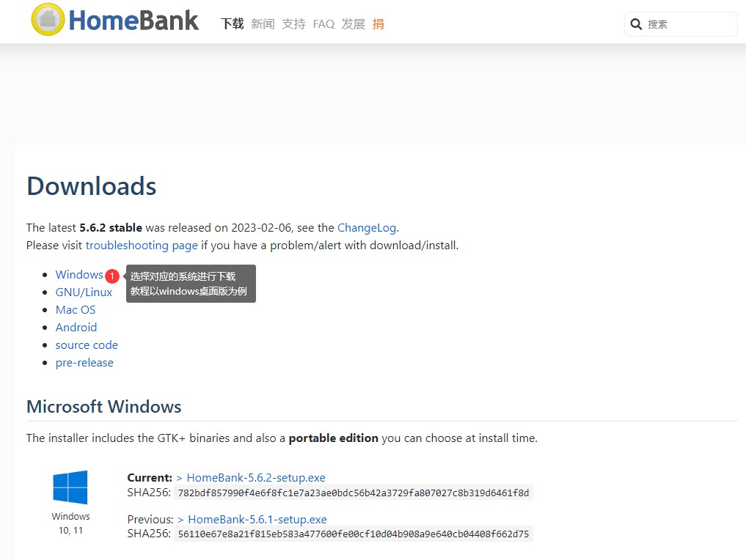Click the Windows logo icon
The width and height of the screenshot is (746, 560).
click(70, 487)
